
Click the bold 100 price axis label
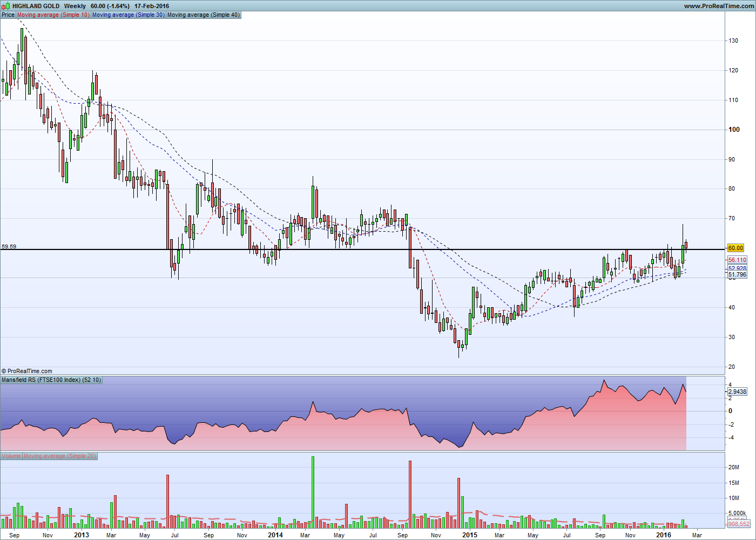click(x=734, y=130)
